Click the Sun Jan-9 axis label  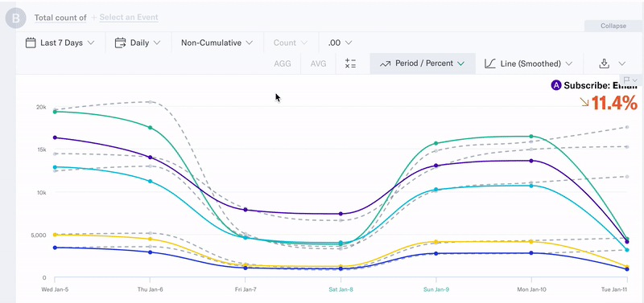(436, 289)
